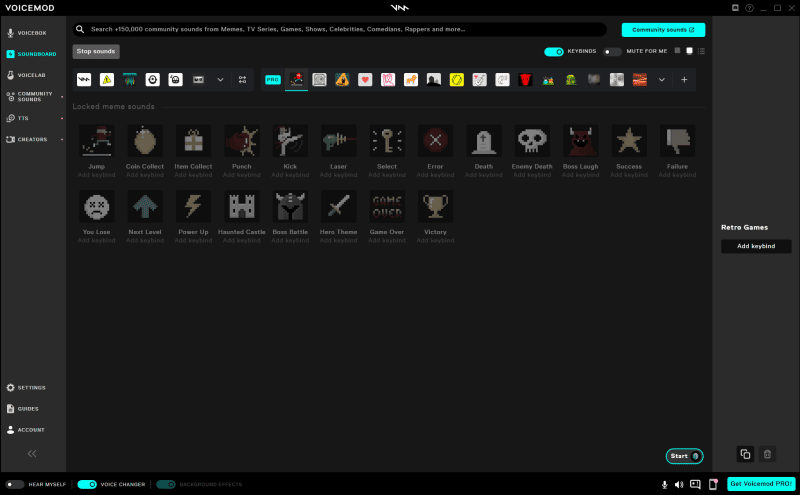Screen dimensions: 800x495
Task: Open Guides from the sidebar
Action: click(22, 409)
